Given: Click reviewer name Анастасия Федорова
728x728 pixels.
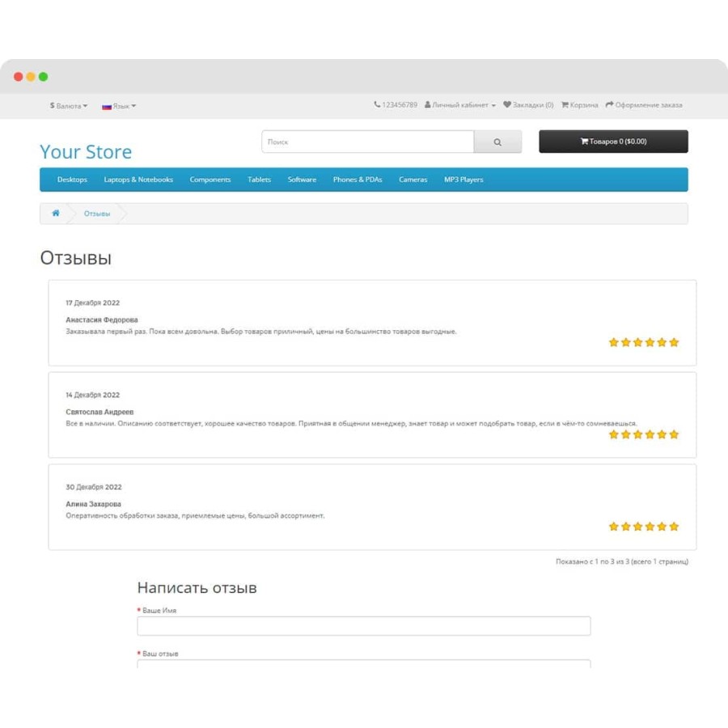Looking at the screenshot, I should (102, 320).
